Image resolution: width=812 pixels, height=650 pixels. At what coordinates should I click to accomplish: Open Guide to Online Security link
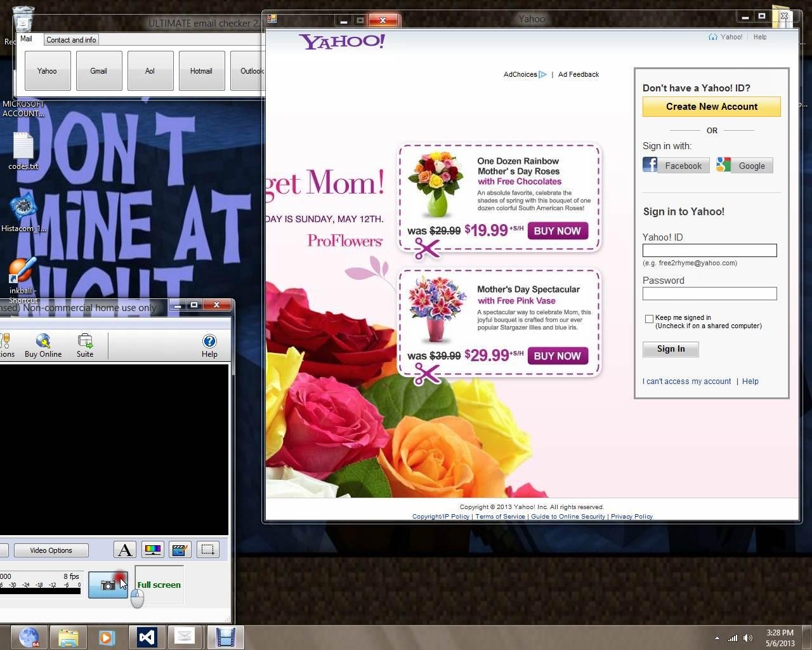coord(568,517)
